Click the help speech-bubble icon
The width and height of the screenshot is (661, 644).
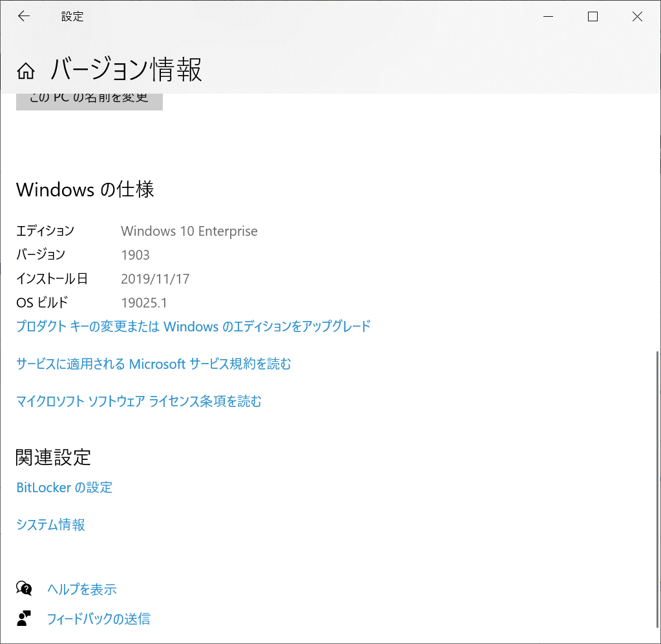tap(24, 588)
